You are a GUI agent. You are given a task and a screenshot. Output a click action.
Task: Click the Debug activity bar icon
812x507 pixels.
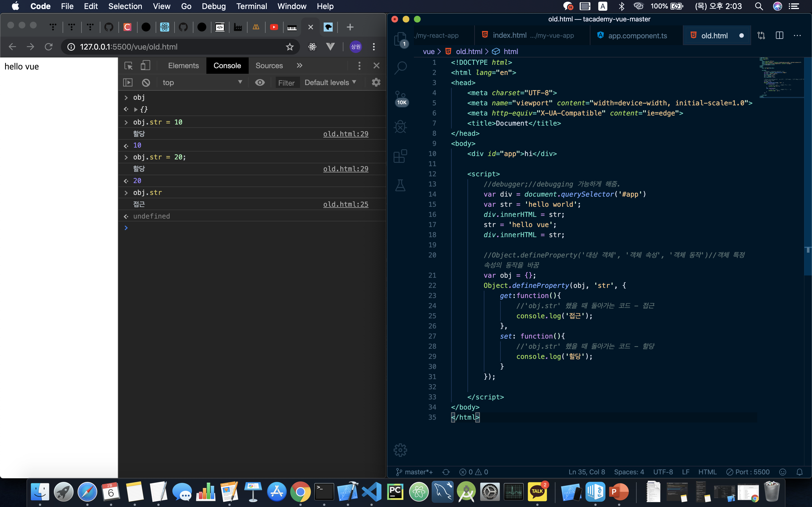click(x=400, y=127)
